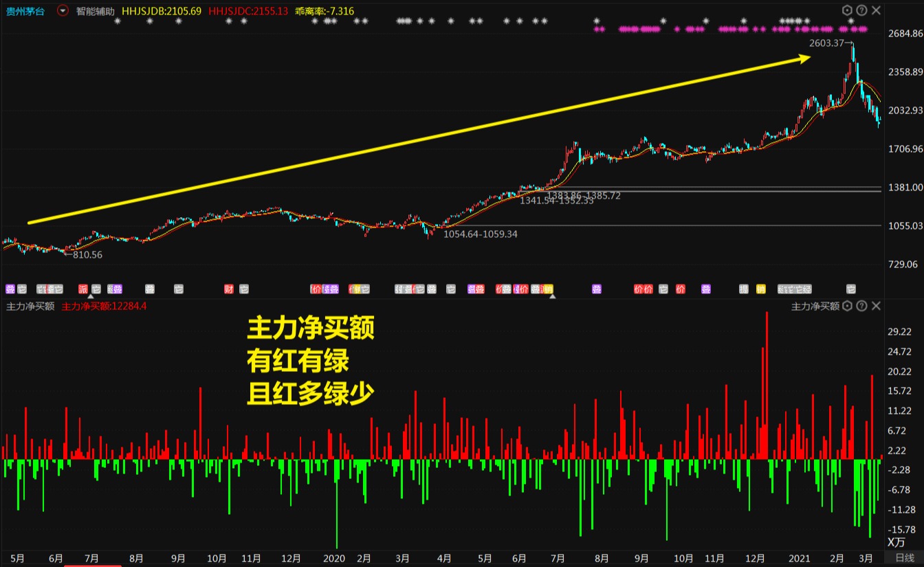Click grey 它 marker above February 2021

coord(851,289)
